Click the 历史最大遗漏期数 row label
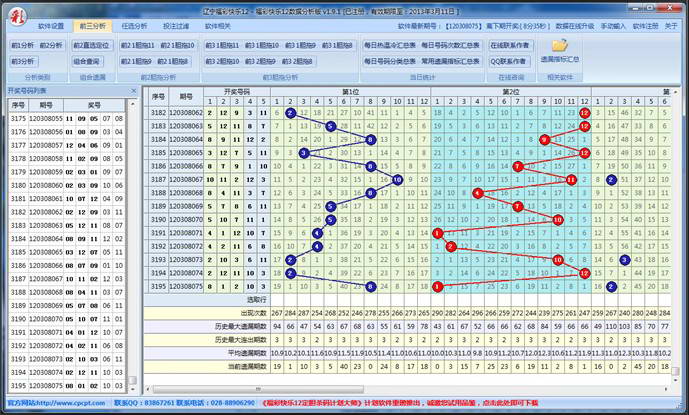689x415 pixels. coord(240,327)
